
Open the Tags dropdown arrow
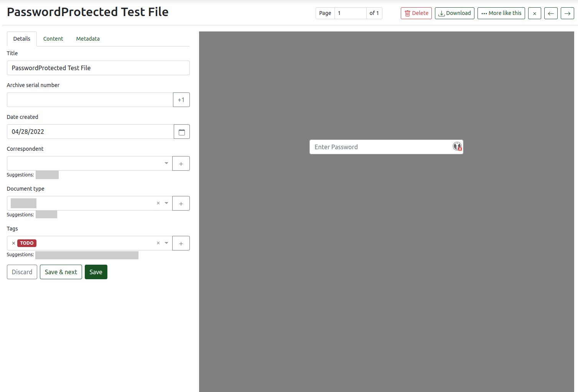[x=166, y=243]
